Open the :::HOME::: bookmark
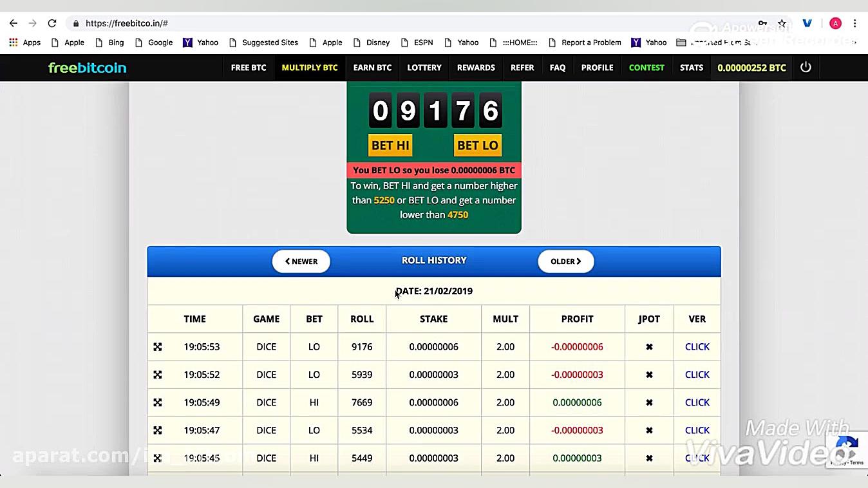The height and width of the screenshot is (488, 868). (x=513, y=42)
